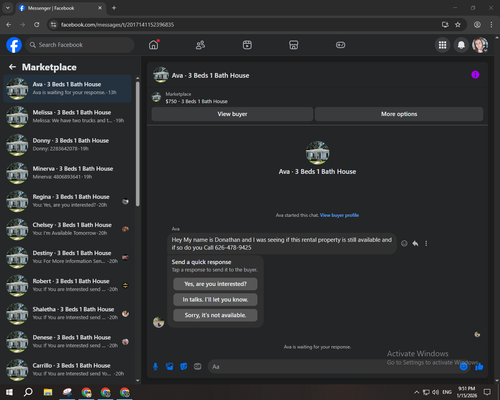The width and height of the screenshot is (500, 400).
Task: Open the Gaming controller icon
Action: 340,45
